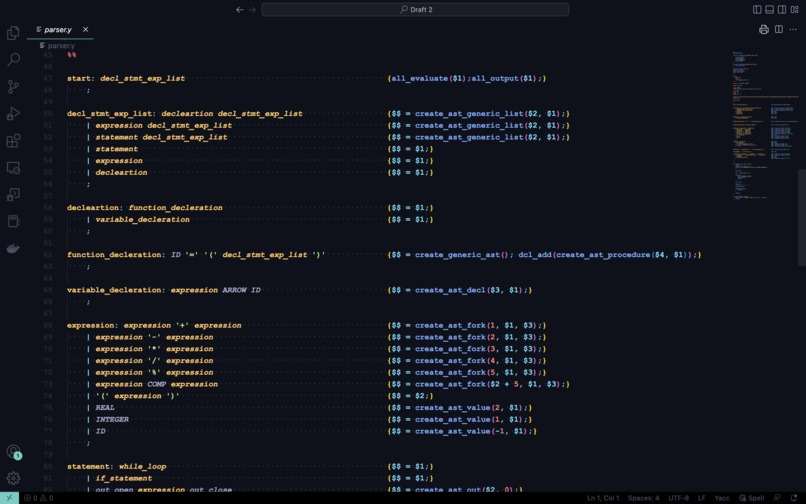Open the Extensions view
This screenshot has width=806, height=504.
click(x=13, y=140)
